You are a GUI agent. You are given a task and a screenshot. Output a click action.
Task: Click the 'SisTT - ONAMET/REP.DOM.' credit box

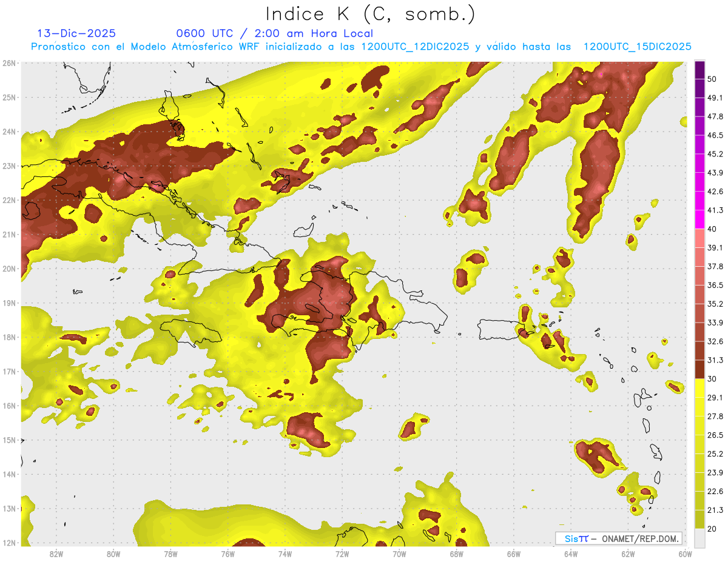[619, 538]
